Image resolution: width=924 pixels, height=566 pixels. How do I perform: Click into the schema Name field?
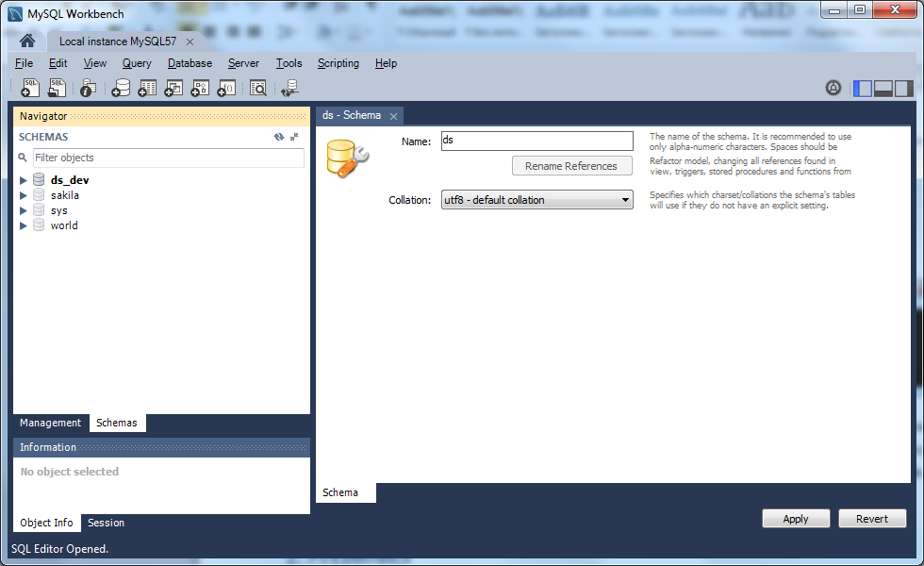(x=536, y=141)
